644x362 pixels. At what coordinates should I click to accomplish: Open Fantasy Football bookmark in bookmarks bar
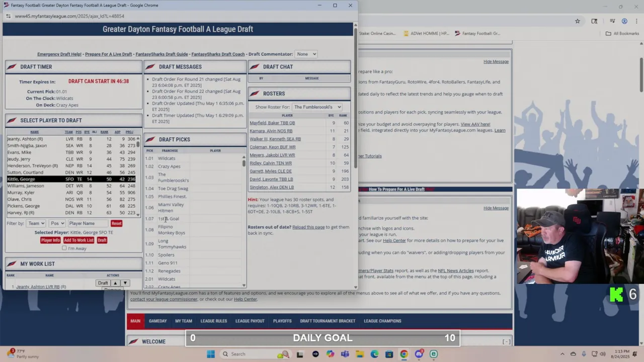click(x=477, y=34)
